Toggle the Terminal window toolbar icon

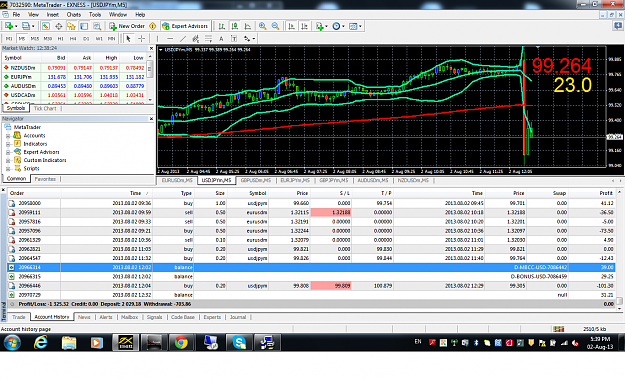pyautogui.click(x=84, y=26)
